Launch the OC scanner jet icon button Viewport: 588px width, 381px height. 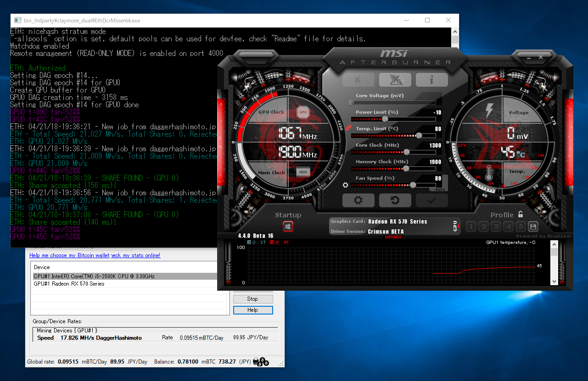click(x=395, y=80)
